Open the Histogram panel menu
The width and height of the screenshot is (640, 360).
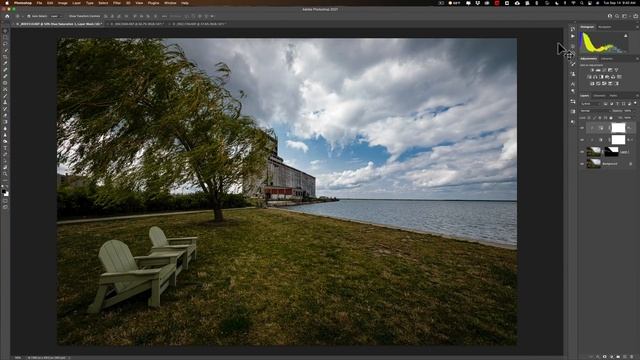tap(637, 27)
